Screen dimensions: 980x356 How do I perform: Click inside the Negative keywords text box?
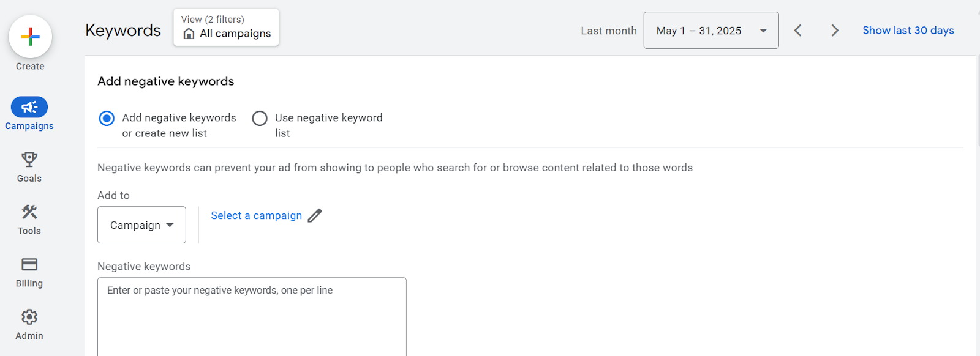pos(252,317)
